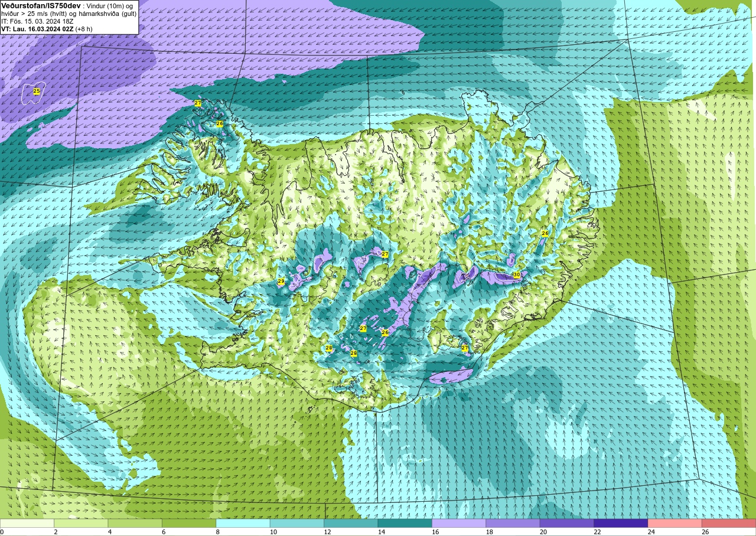Click the 16–18 m/s lavender legend swatch

pyautogui.click(x=459, y=523)
